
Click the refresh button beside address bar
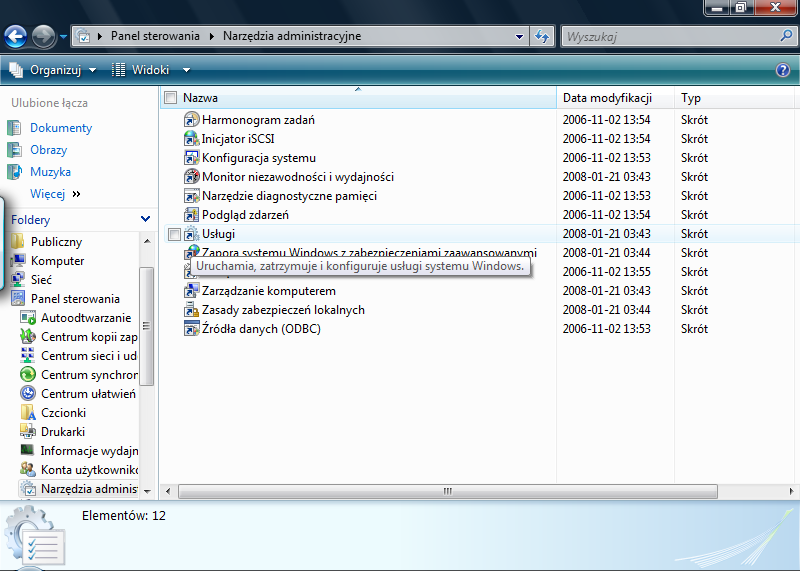[x=542, y=37]
